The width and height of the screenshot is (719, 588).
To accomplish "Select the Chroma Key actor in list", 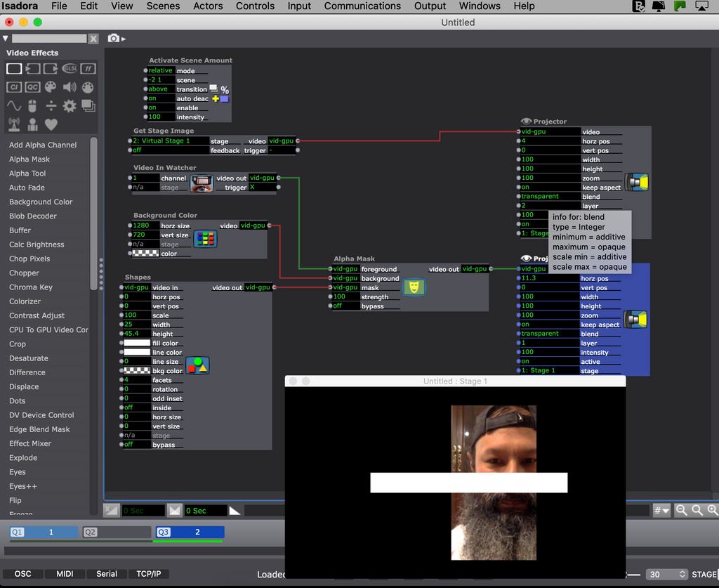I will point(30,287).
